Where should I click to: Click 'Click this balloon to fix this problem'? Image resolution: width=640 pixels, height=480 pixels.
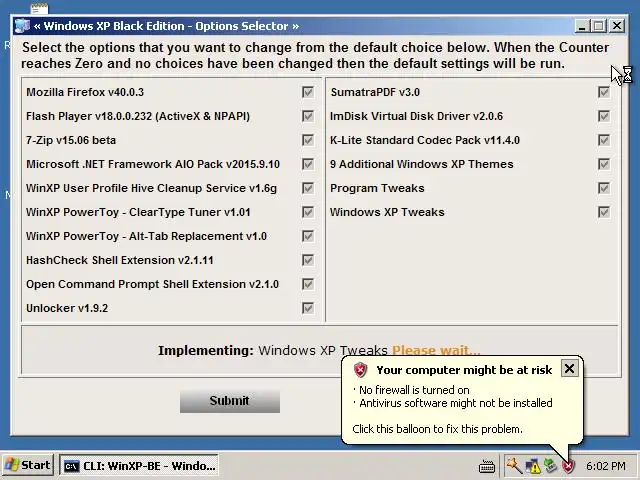pos(437,429)
